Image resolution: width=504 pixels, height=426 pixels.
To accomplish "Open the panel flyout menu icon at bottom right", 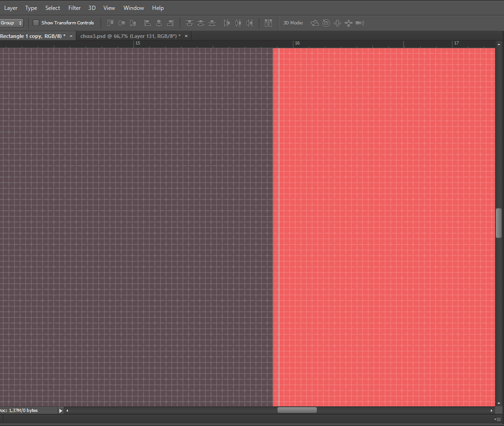I will 497,419.
